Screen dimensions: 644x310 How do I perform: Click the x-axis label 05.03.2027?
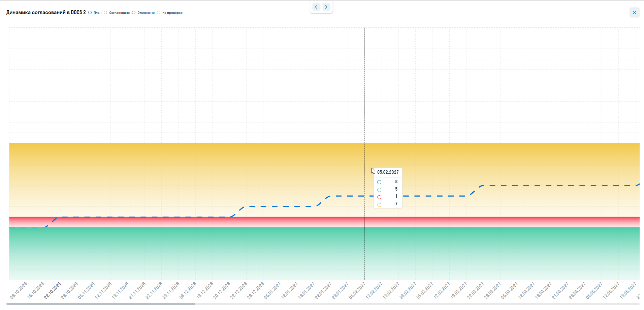click(425, 290)
